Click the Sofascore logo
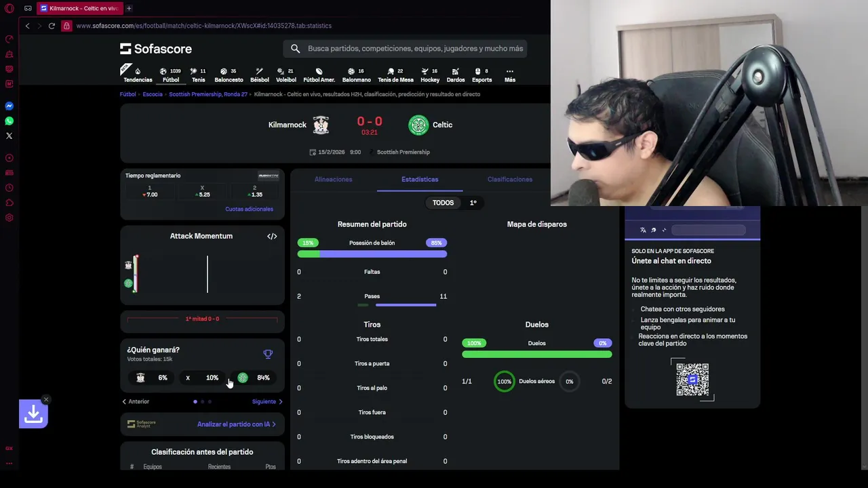Image resolution: width=868 pixels, height=488 pixels. 156,49
